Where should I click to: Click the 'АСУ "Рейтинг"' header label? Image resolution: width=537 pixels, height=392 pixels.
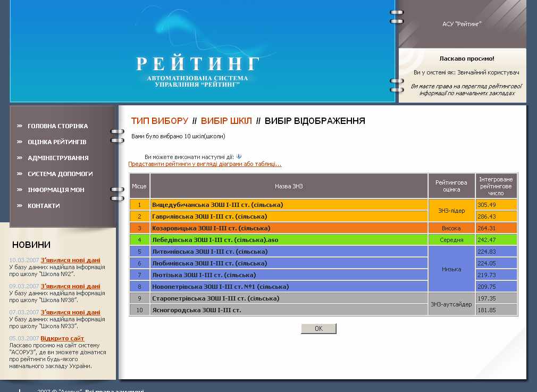tap(462, 24)
